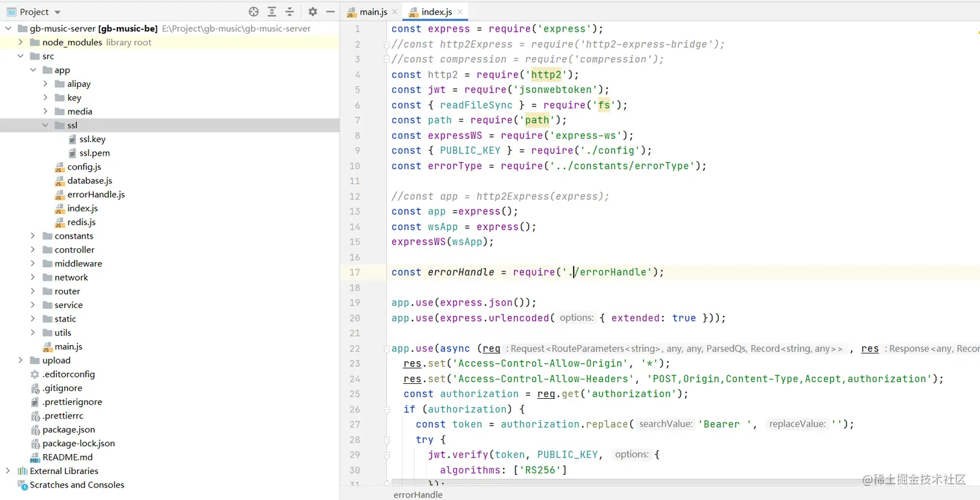Click line number 17 in the gutter
Viewport: 980px width, 500px height.
[355, 272]
